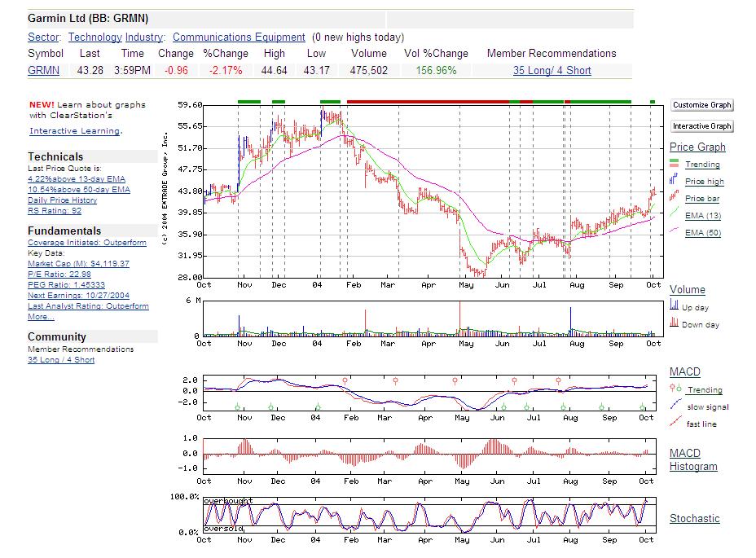Click the EMA (13) green line icon
This screenshot has width=756, height=558.
(x=674, y=214)
